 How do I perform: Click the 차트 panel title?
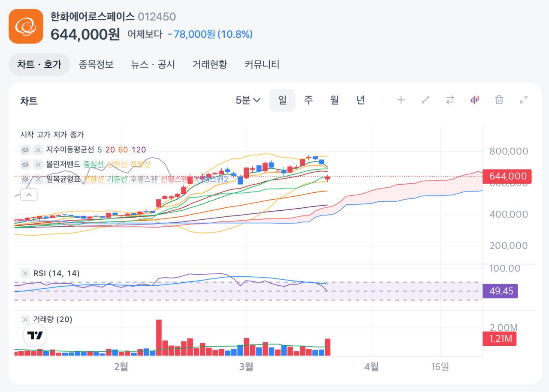[29, 101]
